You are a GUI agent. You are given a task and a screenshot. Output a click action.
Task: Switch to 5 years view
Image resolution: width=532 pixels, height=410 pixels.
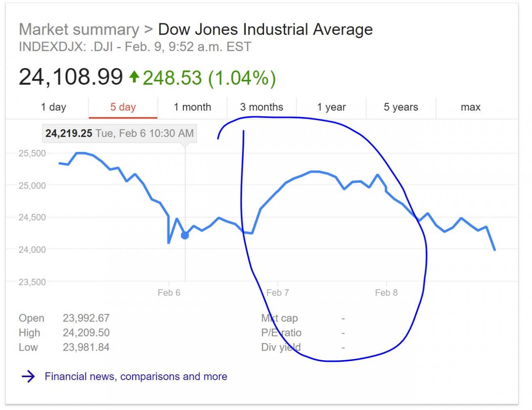point(401,107)
